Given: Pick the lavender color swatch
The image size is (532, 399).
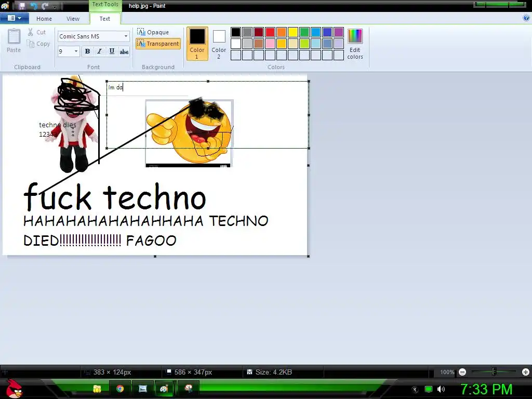Looking at the screenshot, I should coord(339,44).
